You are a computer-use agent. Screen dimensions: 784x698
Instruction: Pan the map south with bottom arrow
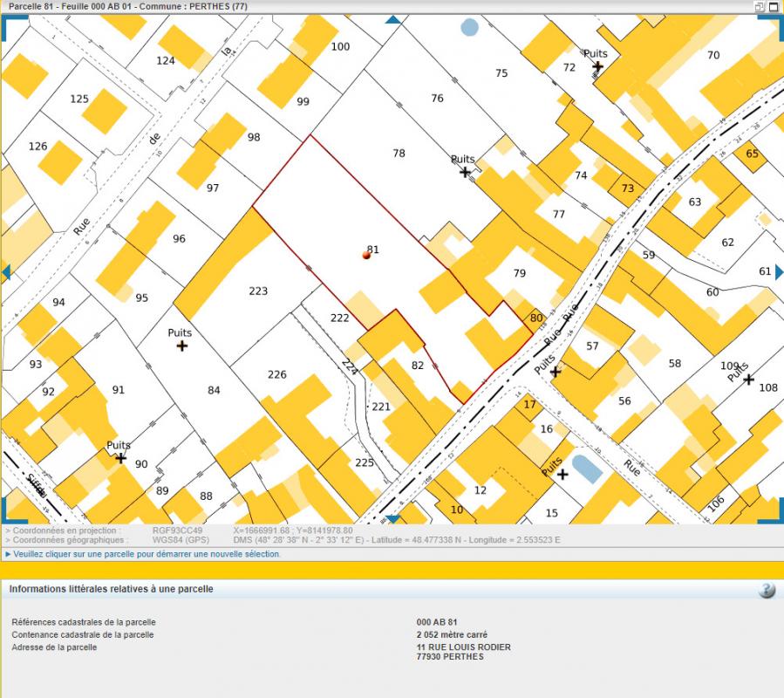point(393,519)
